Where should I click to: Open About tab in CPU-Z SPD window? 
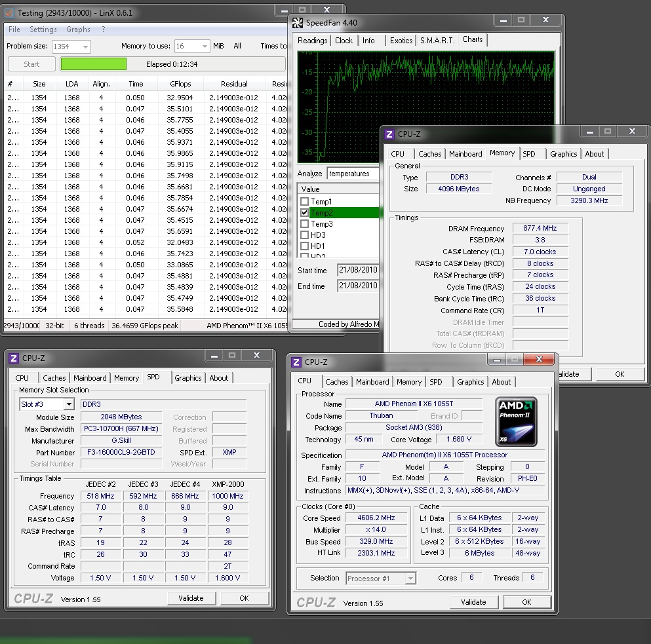point(219,378)
